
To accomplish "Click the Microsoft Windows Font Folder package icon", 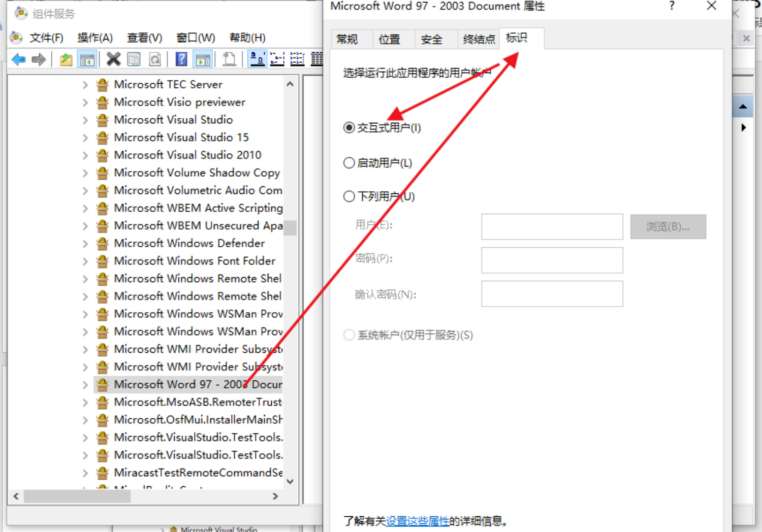I will [x=103, y=261].
